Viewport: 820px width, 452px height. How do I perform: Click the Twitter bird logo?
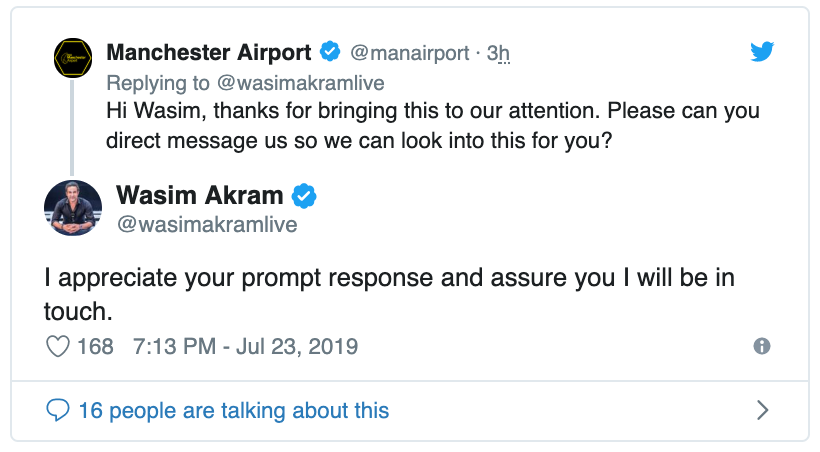click(x=763, y=52)
